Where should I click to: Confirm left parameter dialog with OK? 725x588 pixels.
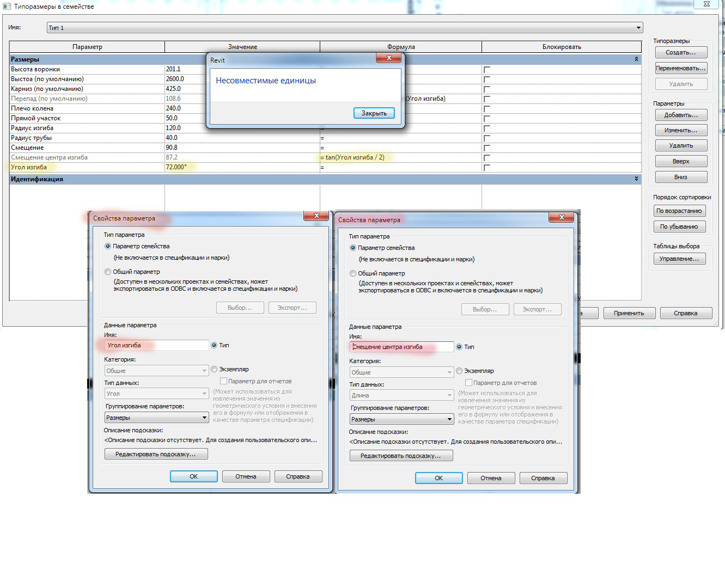194,476
